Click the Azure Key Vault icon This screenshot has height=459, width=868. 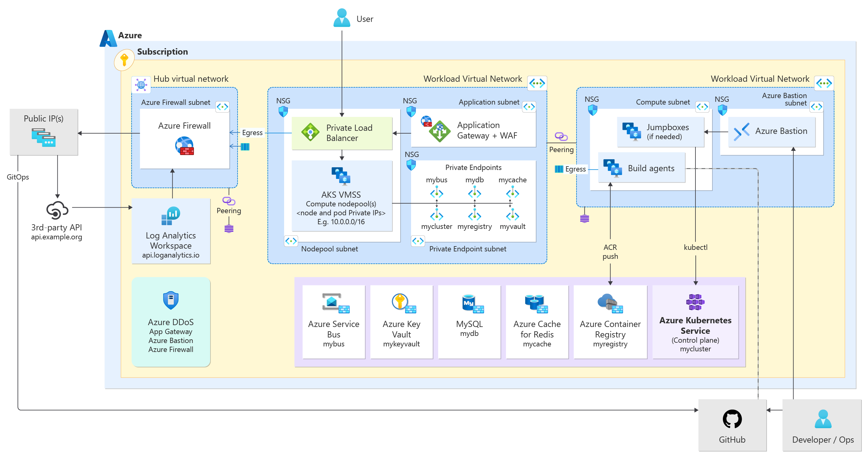click(x=403, y=303)
